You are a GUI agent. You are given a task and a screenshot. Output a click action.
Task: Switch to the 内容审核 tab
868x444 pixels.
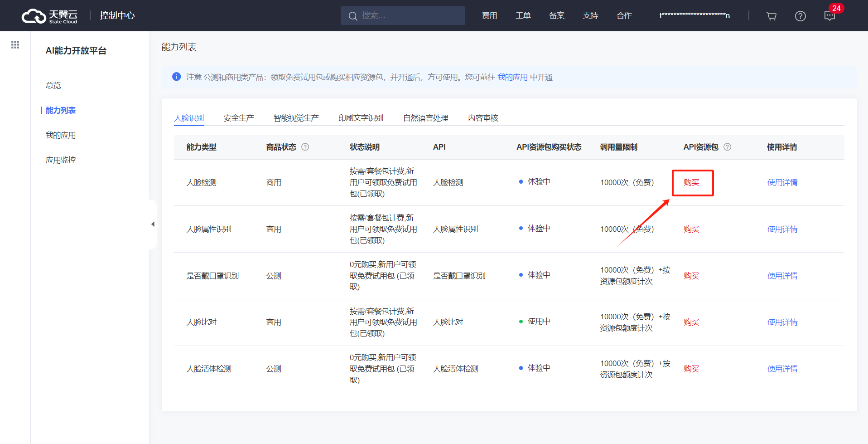pos(483,118)
